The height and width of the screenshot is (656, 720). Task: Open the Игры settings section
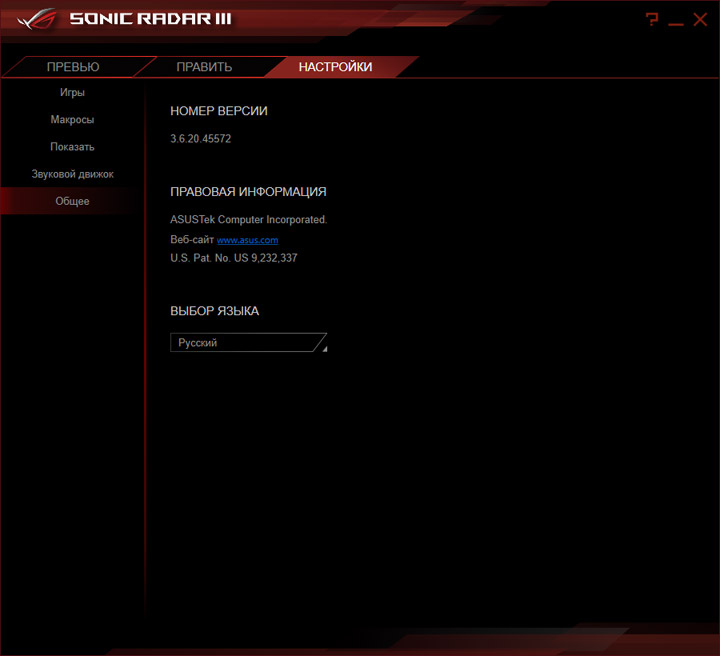73,92
